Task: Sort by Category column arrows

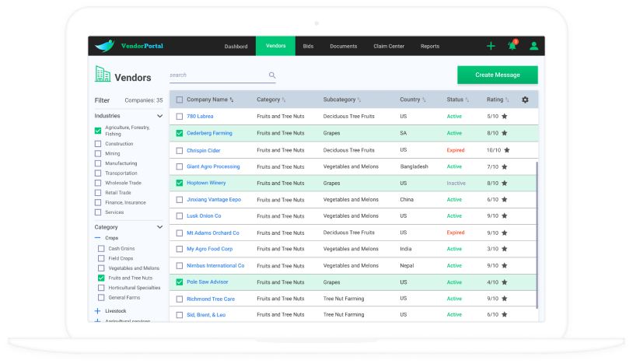Action: [283, 100]
